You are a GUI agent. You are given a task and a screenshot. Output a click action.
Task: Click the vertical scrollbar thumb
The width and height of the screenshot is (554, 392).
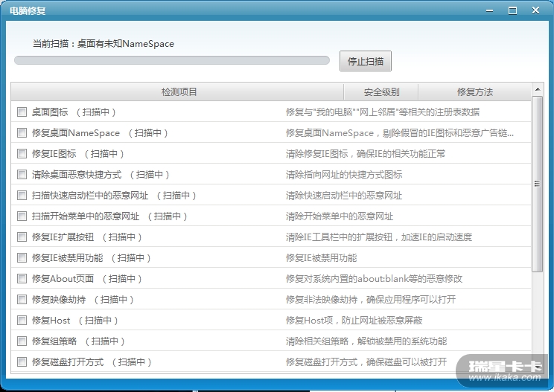pyautogui.click(x=538, y=184)
